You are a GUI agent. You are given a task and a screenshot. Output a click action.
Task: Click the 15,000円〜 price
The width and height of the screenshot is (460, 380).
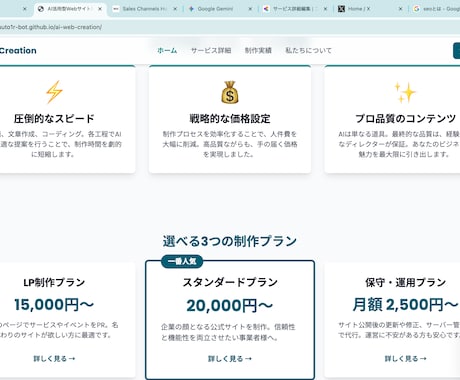pos(54,305)
